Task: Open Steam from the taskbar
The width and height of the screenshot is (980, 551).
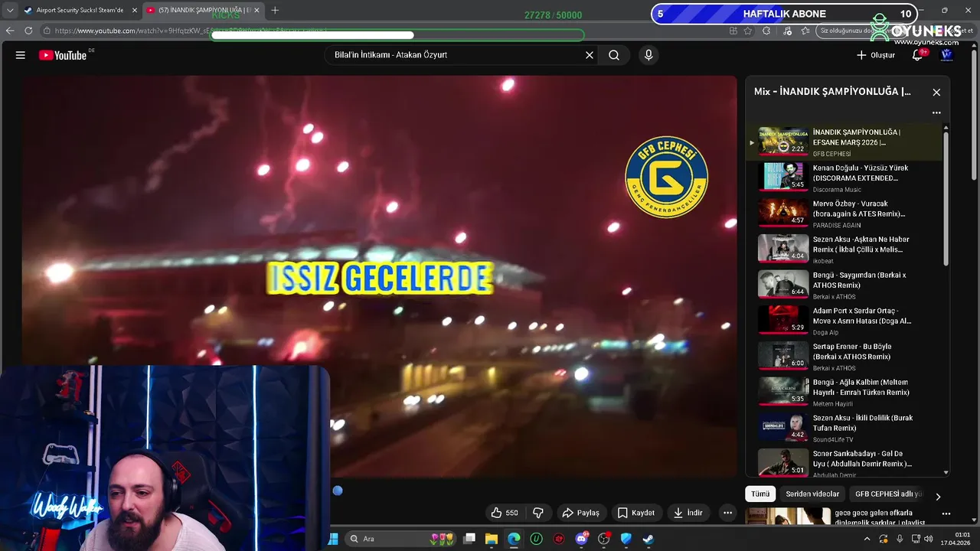Action: click(648, 539)
